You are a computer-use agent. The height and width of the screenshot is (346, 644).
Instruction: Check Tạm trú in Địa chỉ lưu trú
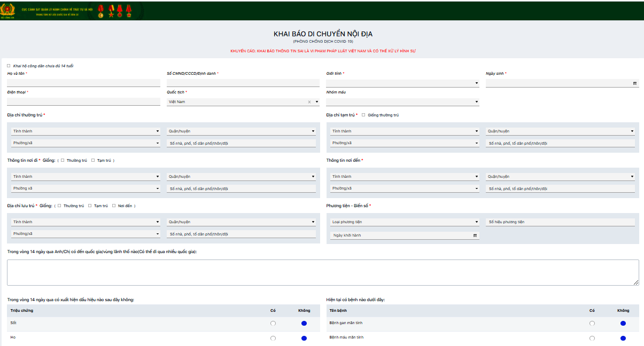[90, 206]
